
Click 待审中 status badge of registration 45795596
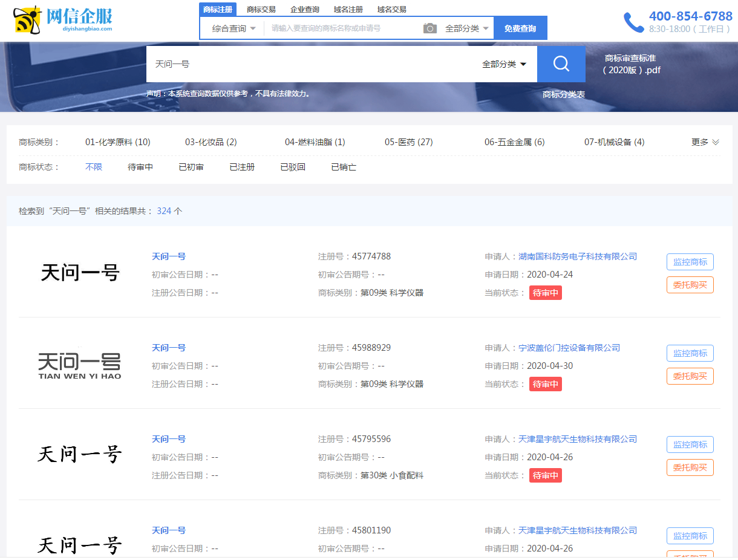pos(546,476)
